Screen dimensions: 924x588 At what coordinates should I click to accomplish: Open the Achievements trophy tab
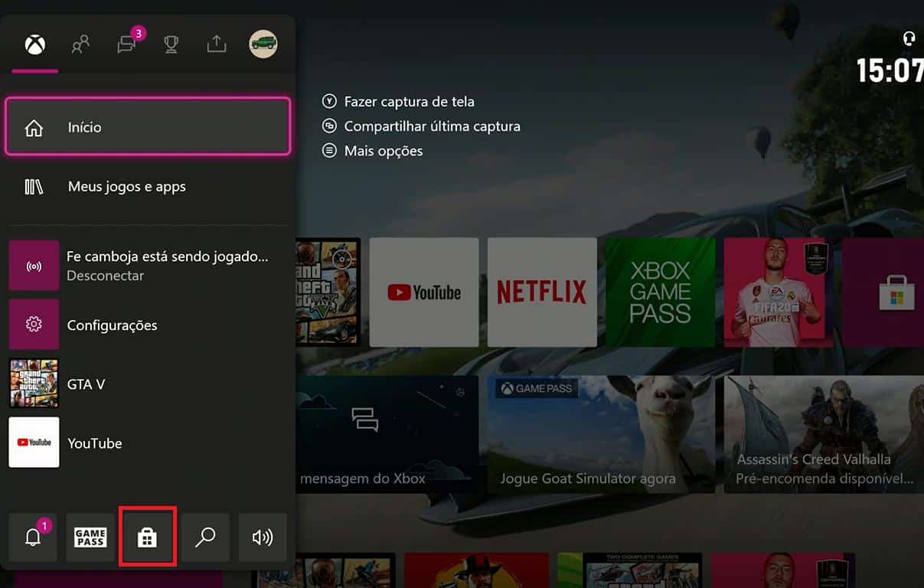point(171,45)
